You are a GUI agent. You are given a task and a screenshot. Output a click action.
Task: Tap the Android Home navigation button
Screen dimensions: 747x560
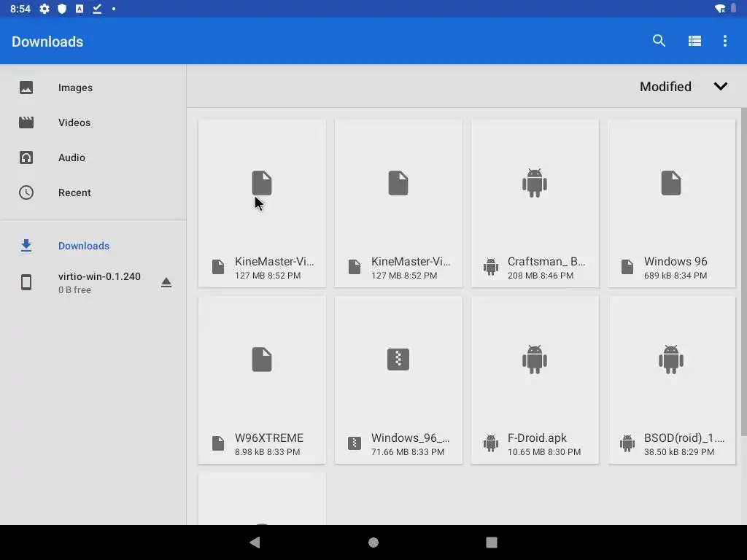click(373, 542)
